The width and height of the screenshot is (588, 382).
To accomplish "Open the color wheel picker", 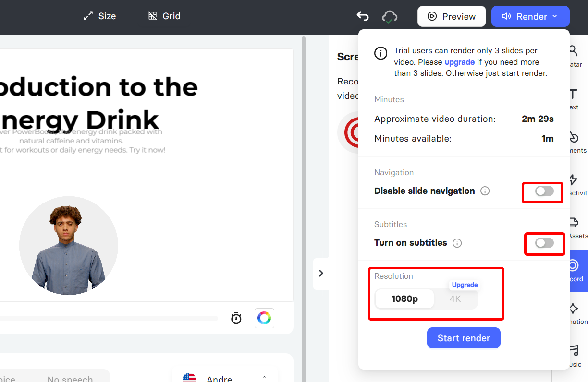I will pyautogui.click(x=264, y=318).
